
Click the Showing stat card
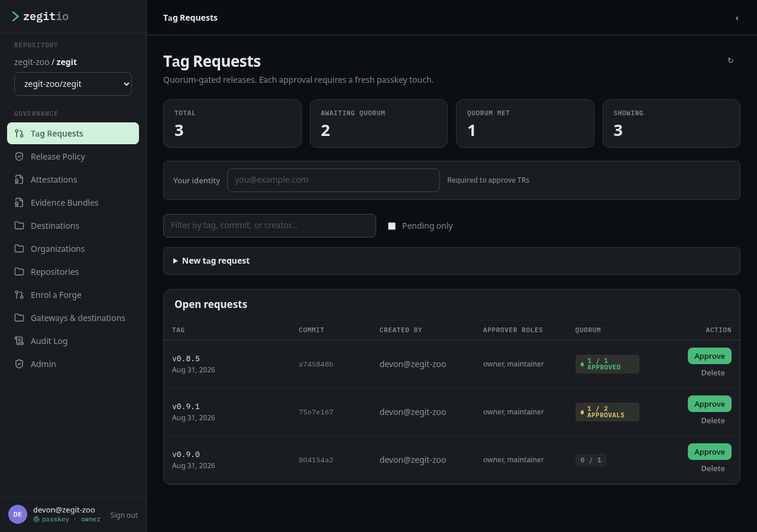pyautogui.click(x=671, y=124)
